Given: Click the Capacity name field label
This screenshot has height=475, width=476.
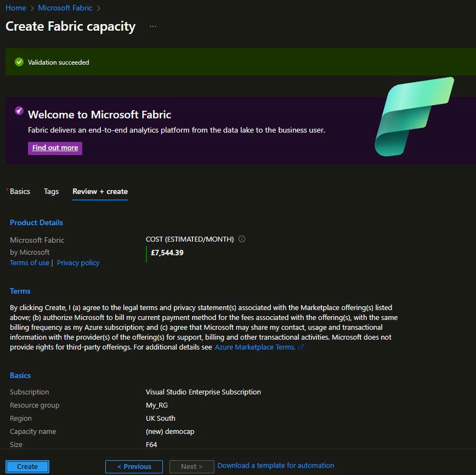Looking at the screenshot, I should pos(33,431).
